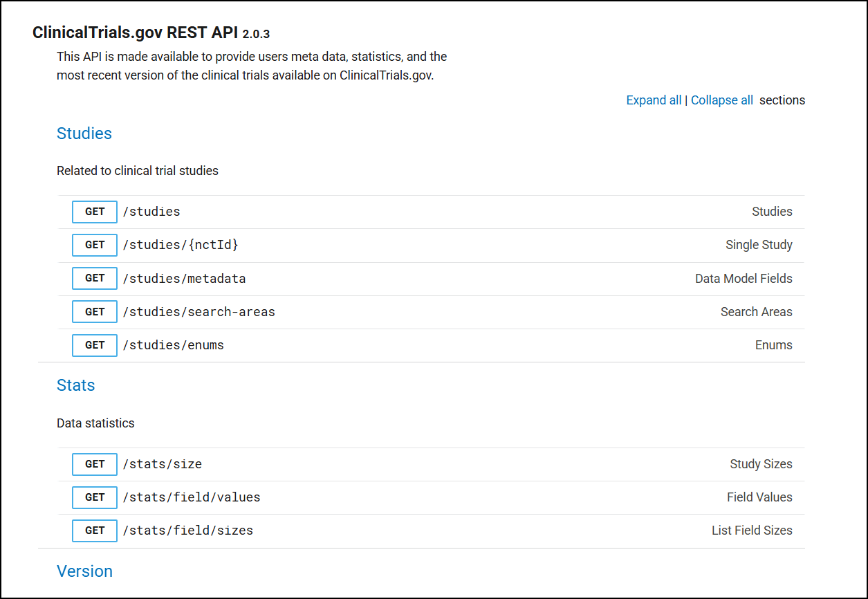Expand the /stats/field/values endpoint path
868x599 pixels.
tap(192, 497)
